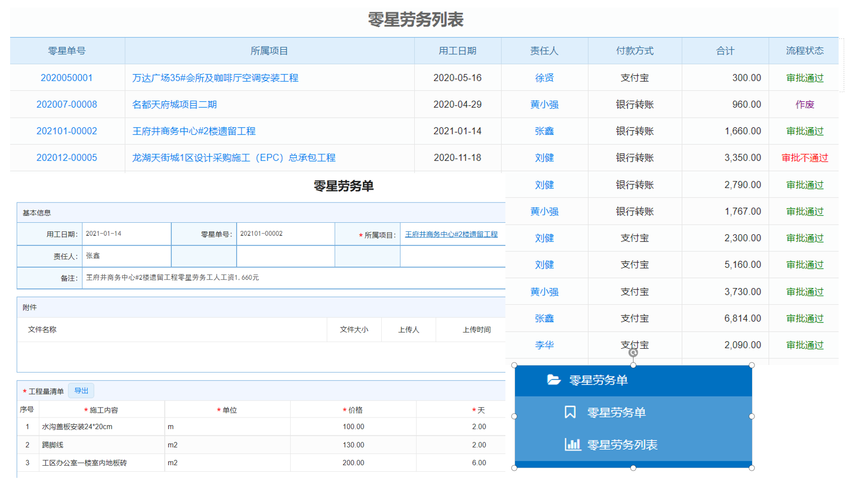Click the bookmark icon beside 零星劳务单
Image resolution: width=868 pixels, height=492 pixels.
click(x=570, y=412)
